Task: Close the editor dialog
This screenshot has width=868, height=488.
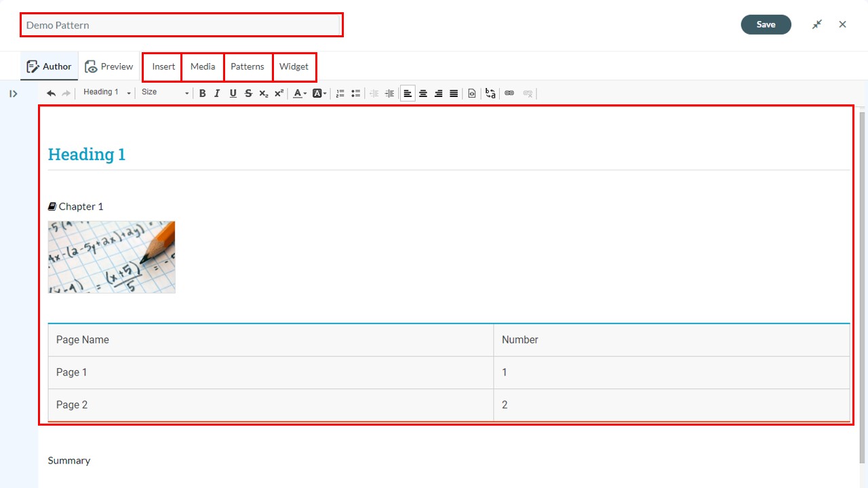Action: [x=842, y=24]
